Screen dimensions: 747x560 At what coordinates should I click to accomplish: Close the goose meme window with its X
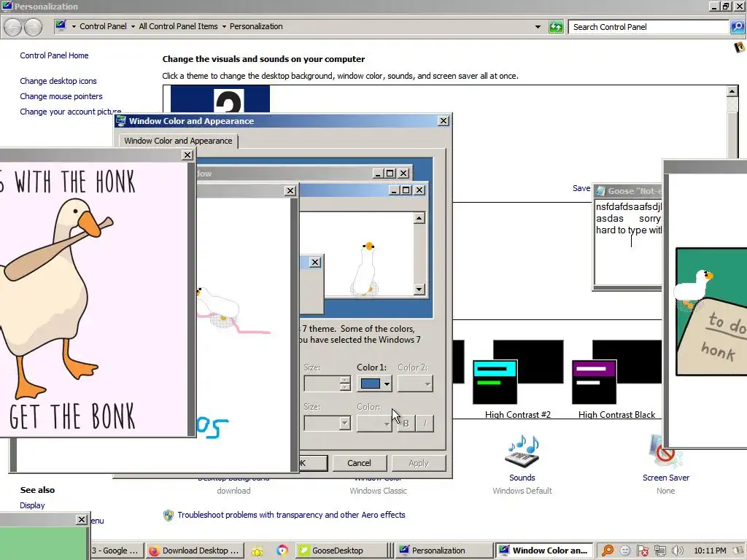(x=187, y=155)
